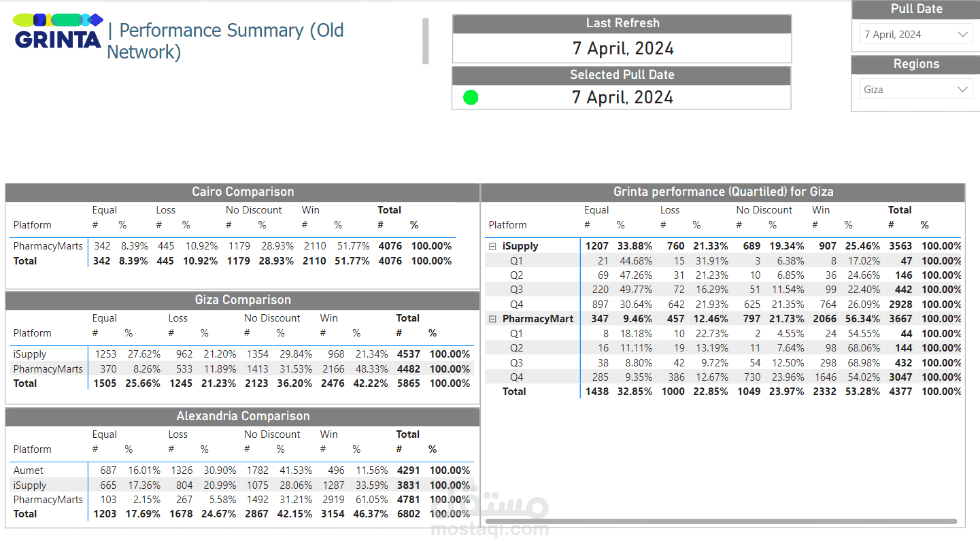Image resolution: width=980 pixels, height=550 pixels.
Task: Click the 7 April, 2024 Last Refresh value
Action: [x=623, y=49]
